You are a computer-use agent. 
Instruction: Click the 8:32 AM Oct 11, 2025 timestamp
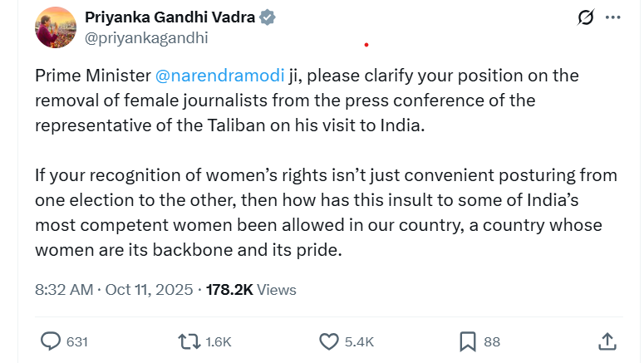(113, 290)
